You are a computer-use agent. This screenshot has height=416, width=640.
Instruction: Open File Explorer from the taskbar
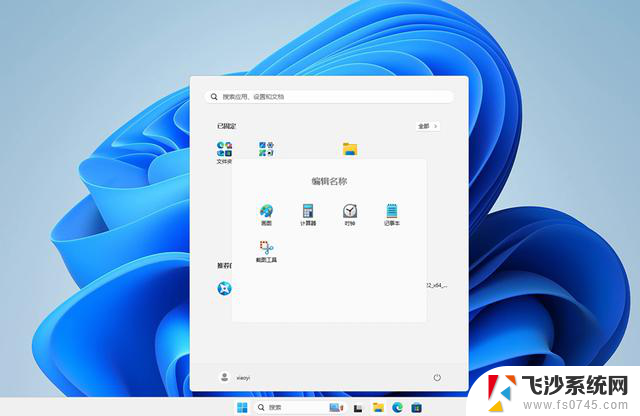[x=378, y=407]
